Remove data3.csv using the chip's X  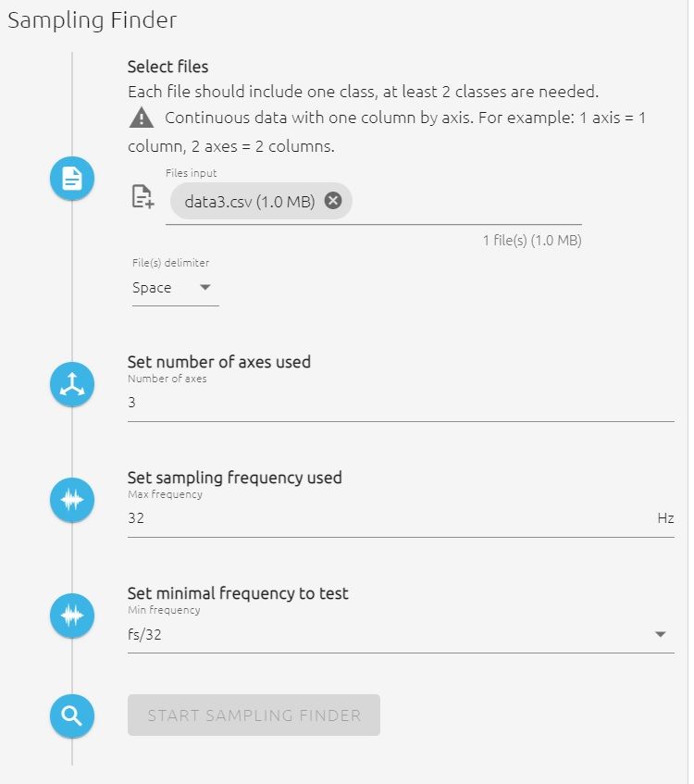point(333,201)
